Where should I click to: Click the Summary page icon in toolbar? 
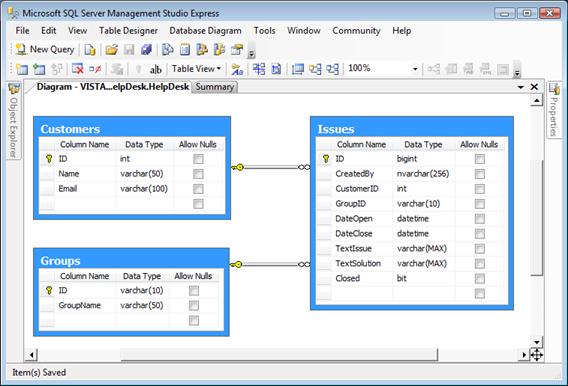click(x=185, y=50)
